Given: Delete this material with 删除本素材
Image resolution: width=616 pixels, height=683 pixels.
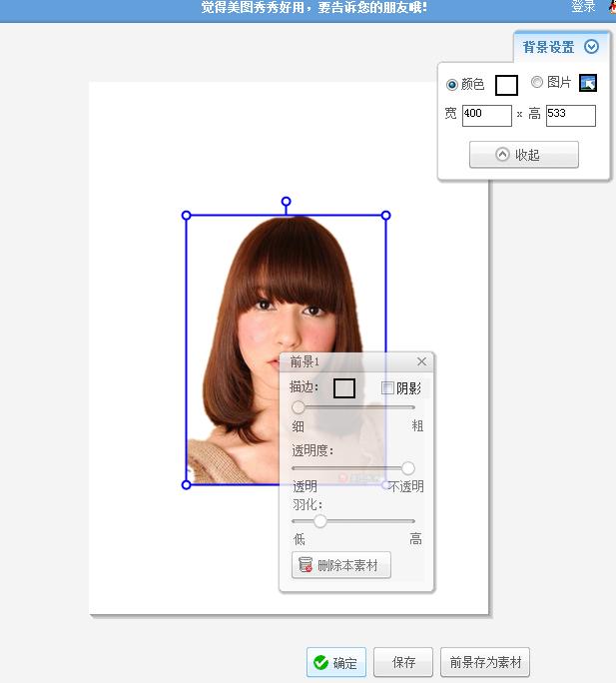Looking at the screenshot, I should 340,565.
